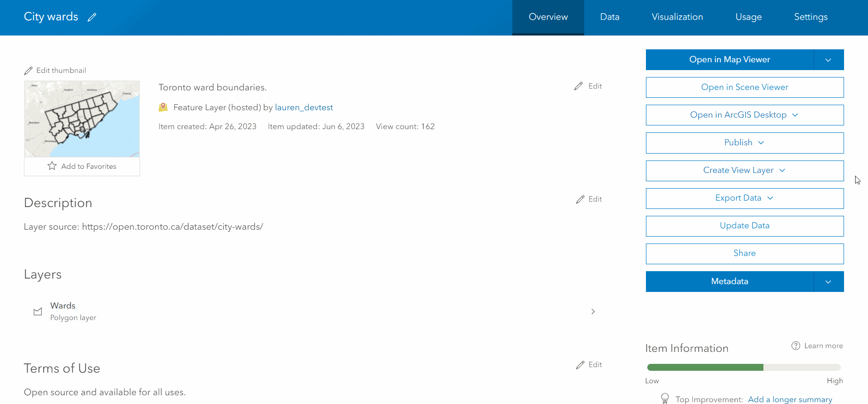Click the Wards polygon layer icon
The width and height of the screenshot is (868, 404).
click(38, 312)
